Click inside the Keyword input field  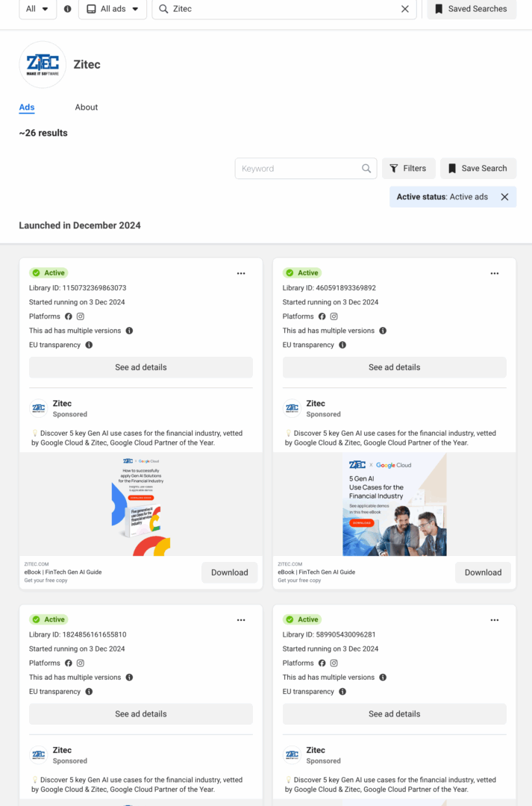click(298, 169)
